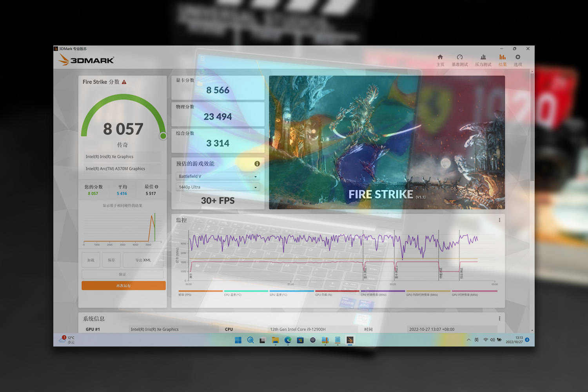Open the 选项 settings gear
This screenshot has width=588, height=392.
518,60
